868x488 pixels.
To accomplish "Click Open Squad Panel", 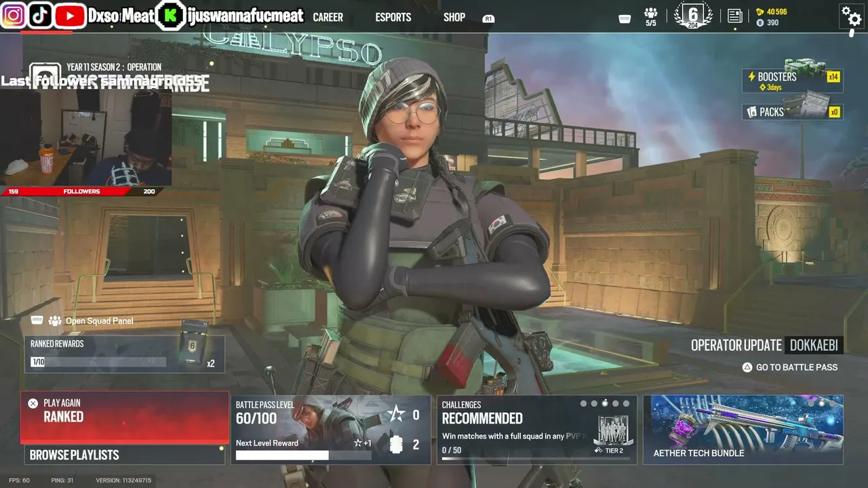I will 99,321.
